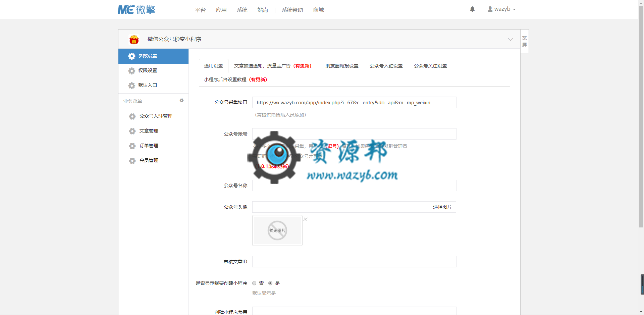This screenshot has height=315, width=644.
Task: Switch to the 朋友圈海报设置 tab
Action: point(342,66)
